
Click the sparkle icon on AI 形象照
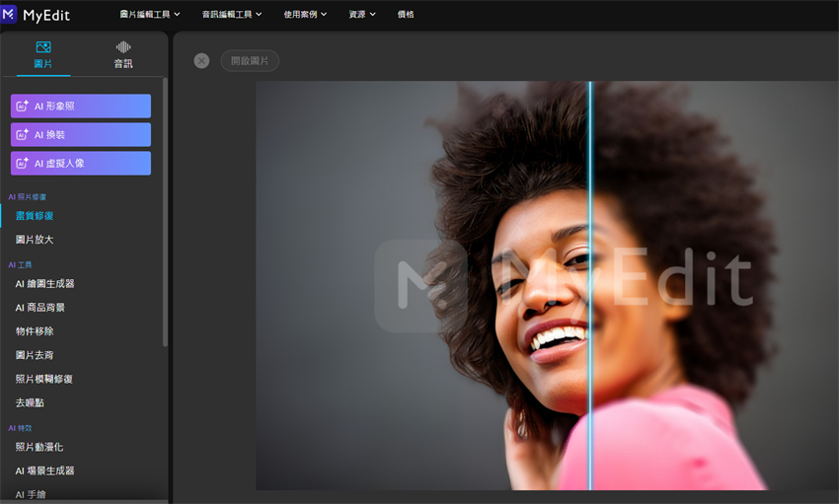(x=23, y=107)
